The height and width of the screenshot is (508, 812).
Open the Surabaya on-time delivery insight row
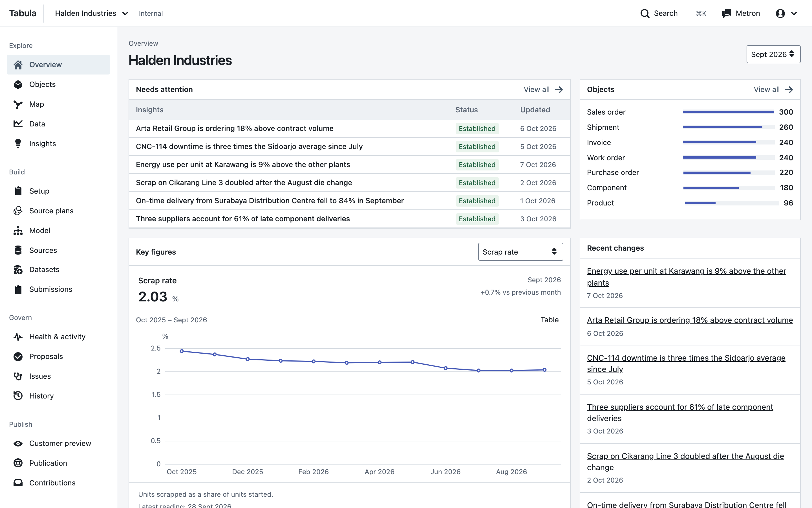[x=349, y=201]
